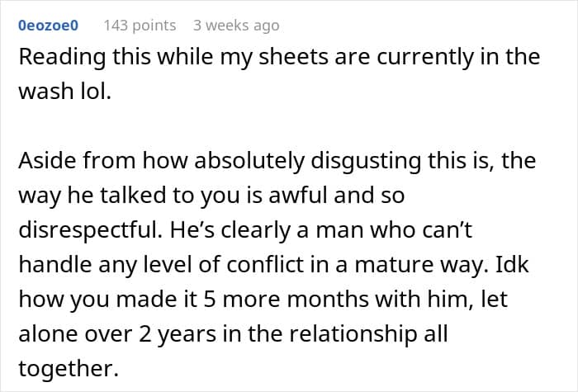Click the 143 points score label
Image resolution: width=578 pixels, height=392 pixels.
point(140,26)
